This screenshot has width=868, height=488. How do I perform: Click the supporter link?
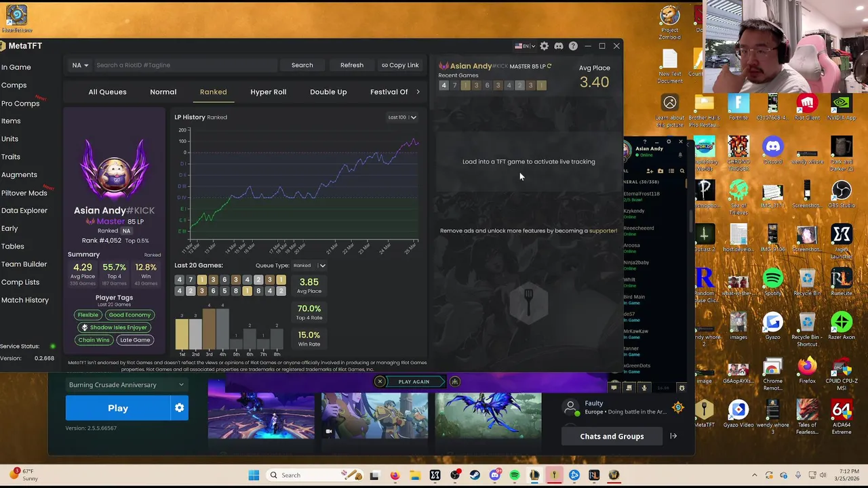coord(603,230)
